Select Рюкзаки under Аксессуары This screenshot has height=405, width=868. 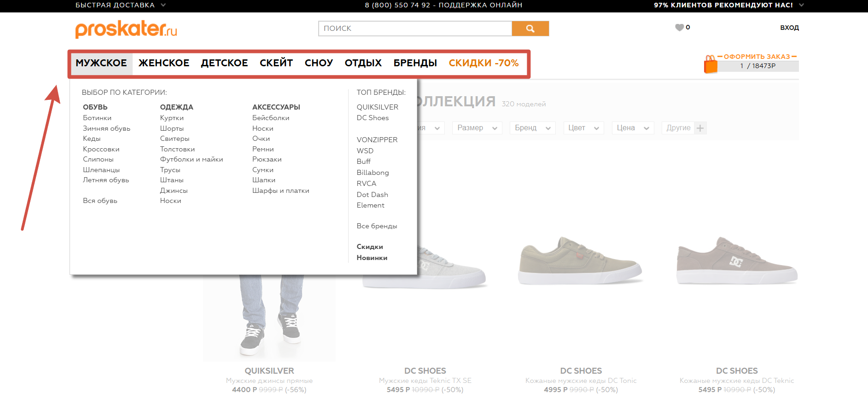coord(267,159)
